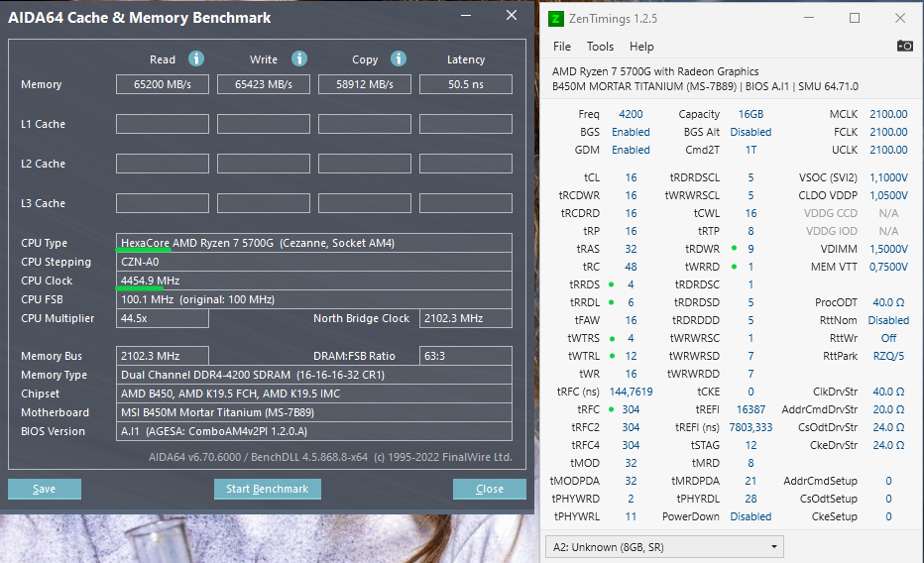Click the Write info icon in AIDA64
The image size is (924, 563).
(x=299, y=58)
